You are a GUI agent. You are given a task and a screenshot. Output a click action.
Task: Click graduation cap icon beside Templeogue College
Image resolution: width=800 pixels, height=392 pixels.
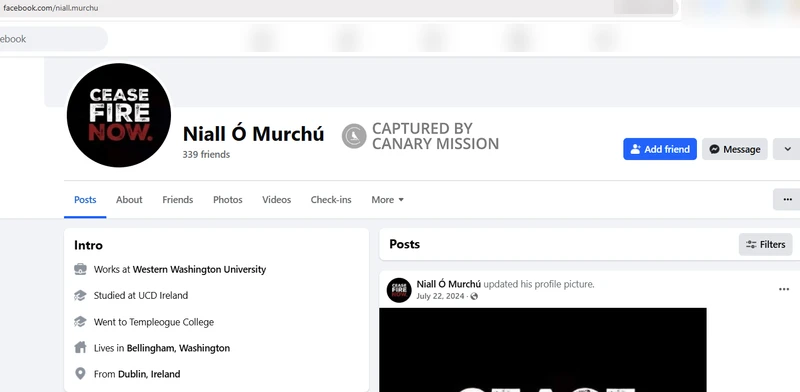click(x=80, y=322)
